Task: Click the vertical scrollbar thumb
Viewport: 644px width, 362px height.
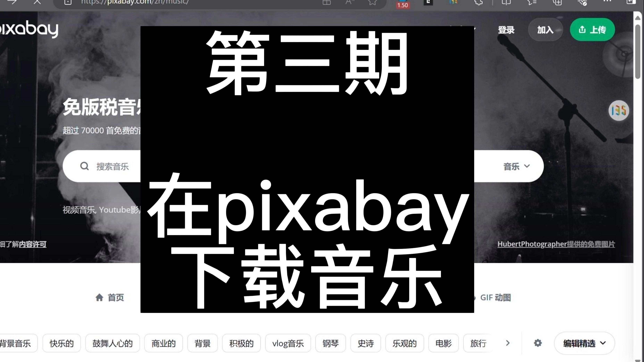Action: 638,52
